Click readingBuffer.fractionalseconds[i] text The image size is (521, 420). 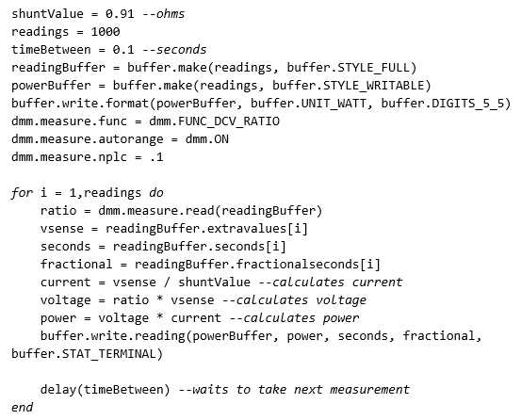(x=257, y=265)
